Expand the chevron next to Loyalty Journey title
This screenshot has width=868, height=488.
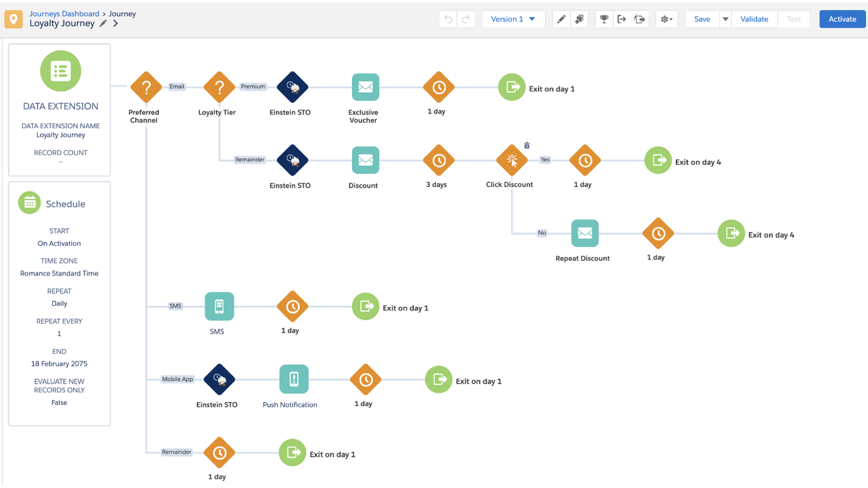click(x=116, y=24)
